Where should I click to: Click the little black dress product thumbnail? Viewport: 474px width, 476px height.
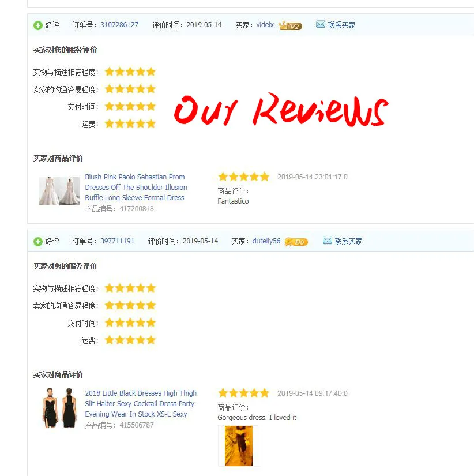pos(59,408)
